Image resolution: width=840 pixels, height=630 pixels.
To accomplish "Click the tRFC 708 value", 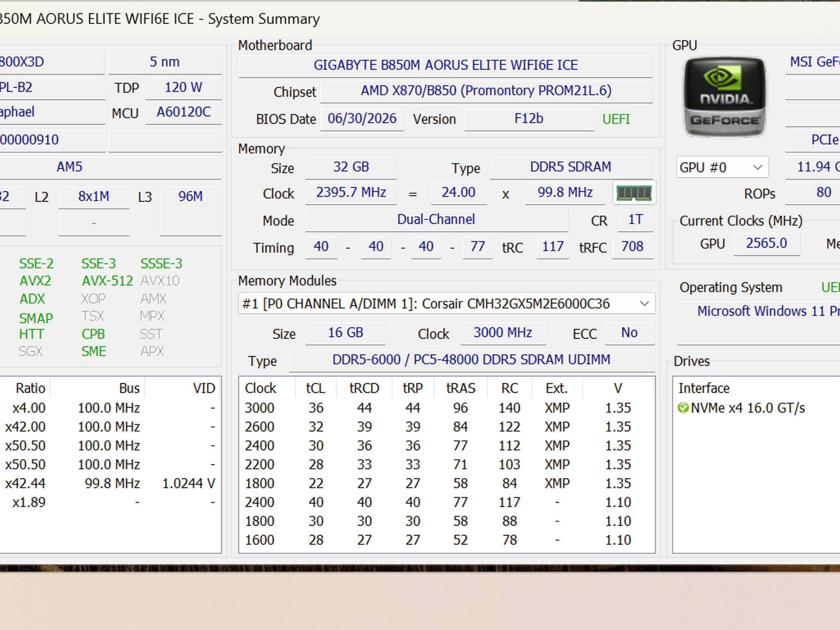I will [x=632, y=247].
